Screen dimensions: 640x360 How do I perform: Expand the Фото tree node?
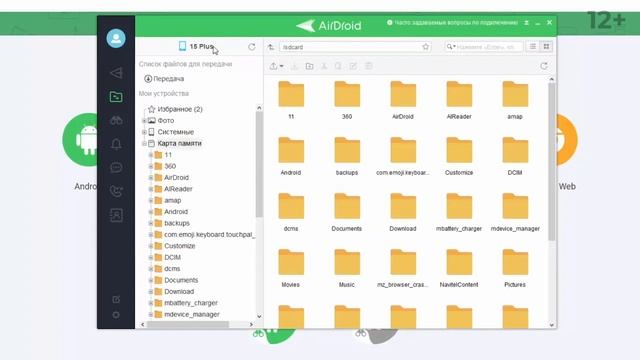144,121
